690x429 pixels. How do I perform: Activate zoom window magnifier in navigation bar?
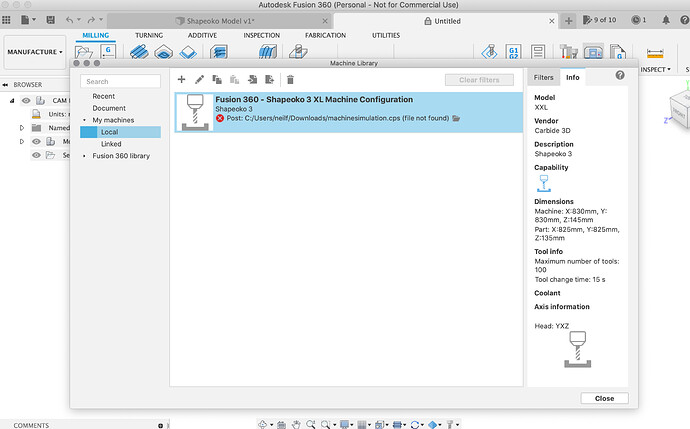pos(326,425)
